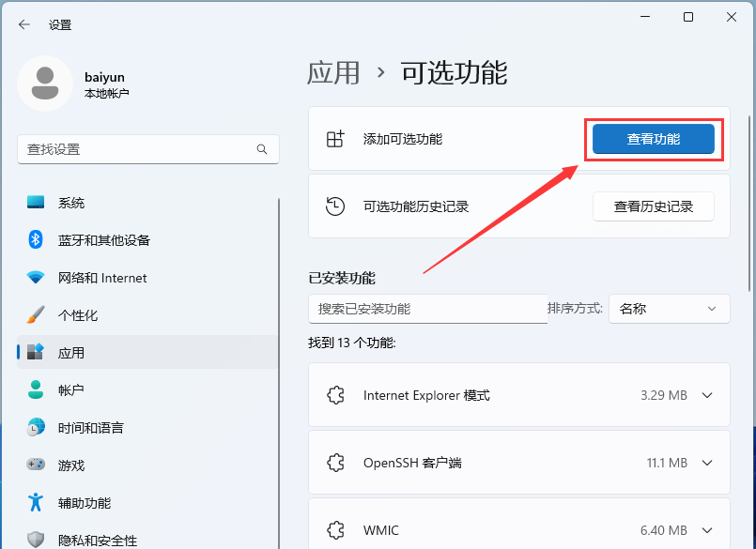
Task: Click the paintbrush icon for 个性化
Action: point(36,314)
